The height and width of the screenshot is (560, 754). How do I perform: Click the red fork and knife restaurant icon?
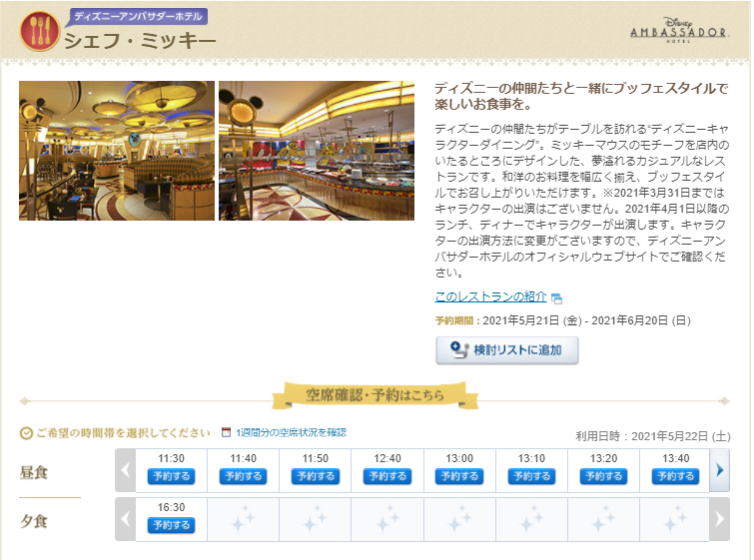click(x=40, y=31)
